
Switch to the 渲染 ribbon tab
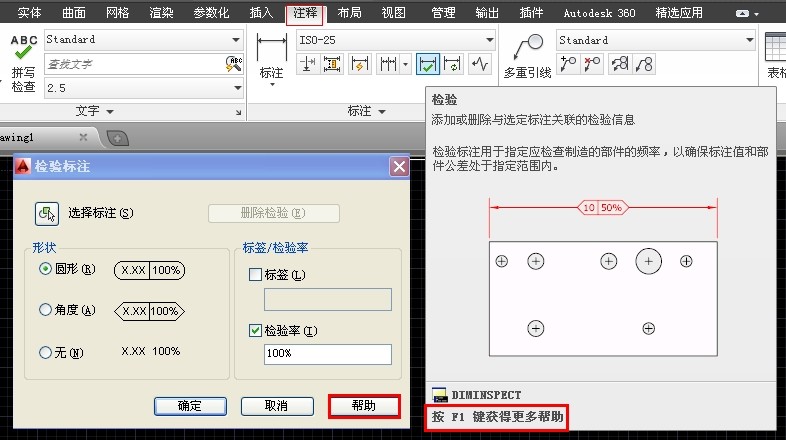(161, 13)
